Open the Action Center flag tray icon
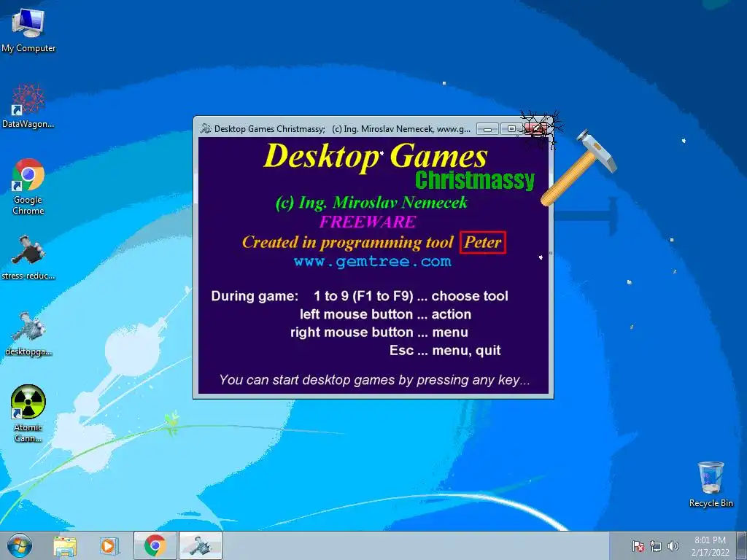Image resolution: width=747 pixels, height=560 pixels. [638, 546]
